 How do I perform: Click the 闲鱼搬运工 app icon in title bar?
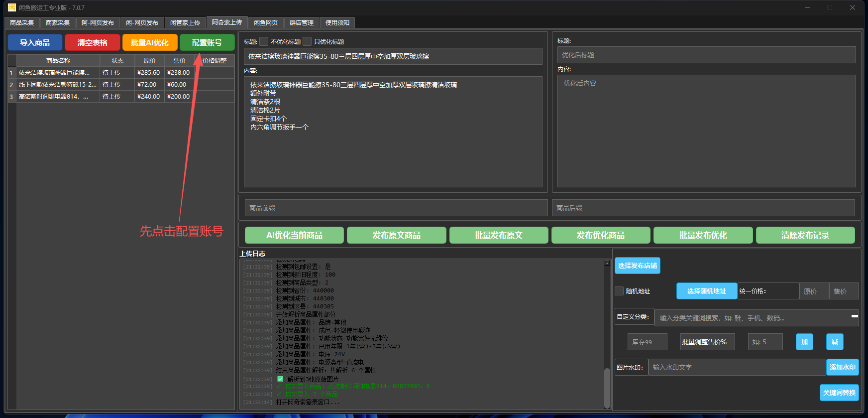click(x=11, y=7)
